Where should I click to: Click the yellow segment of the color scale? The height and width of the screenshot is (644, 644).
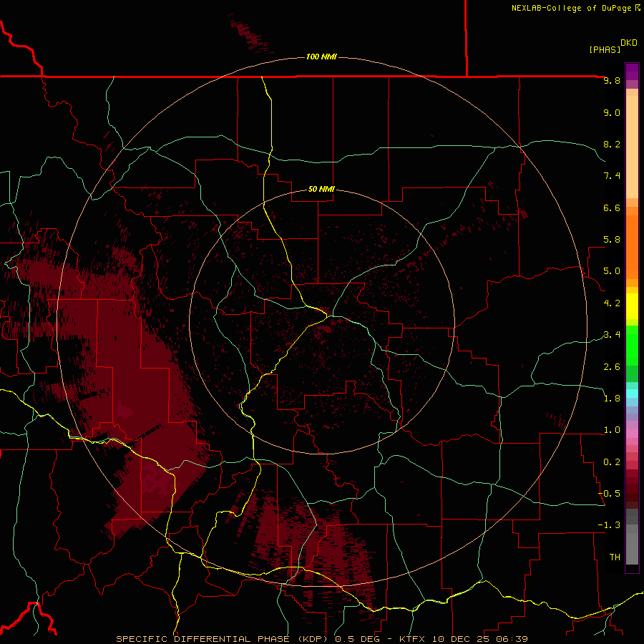click(632, 306)
